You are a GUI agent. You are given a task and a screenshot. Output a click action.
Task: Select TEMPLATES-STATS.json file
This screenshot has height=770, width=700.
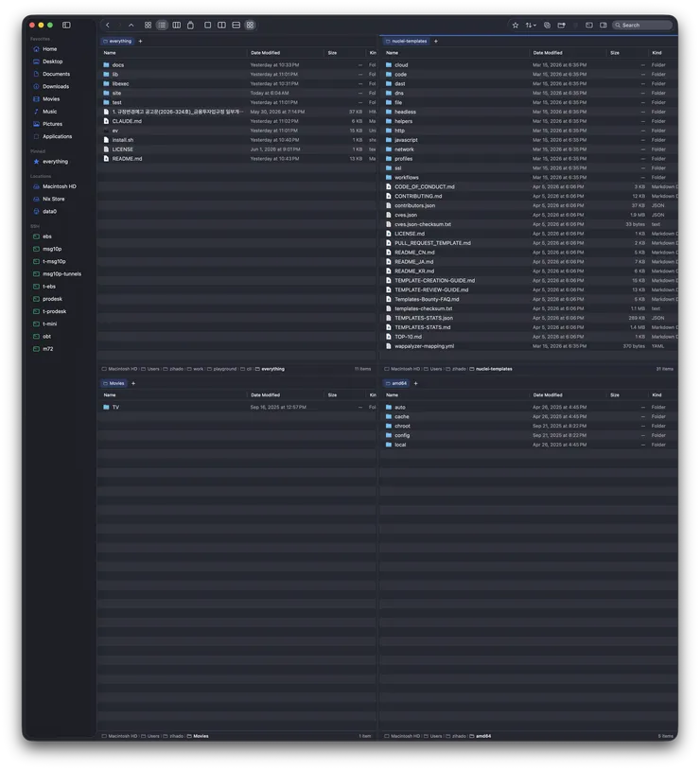point(530,318)
